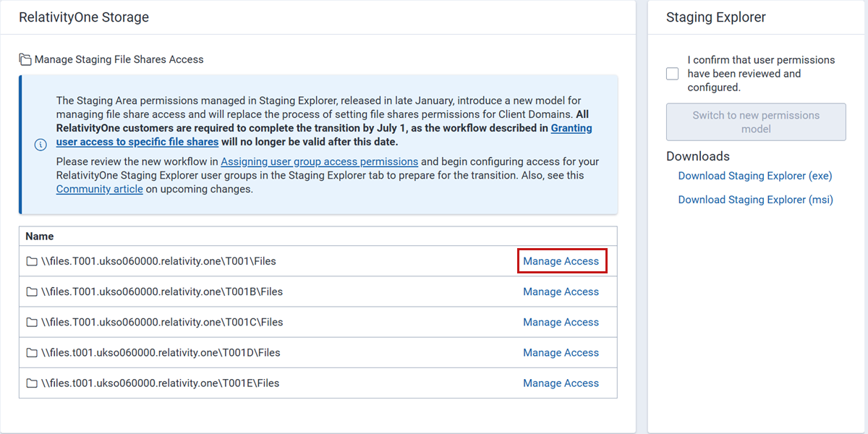This screenshot has height=434, width=868.
Task: Open Manage Access for T001D\Files
Action: coord(561,352)
